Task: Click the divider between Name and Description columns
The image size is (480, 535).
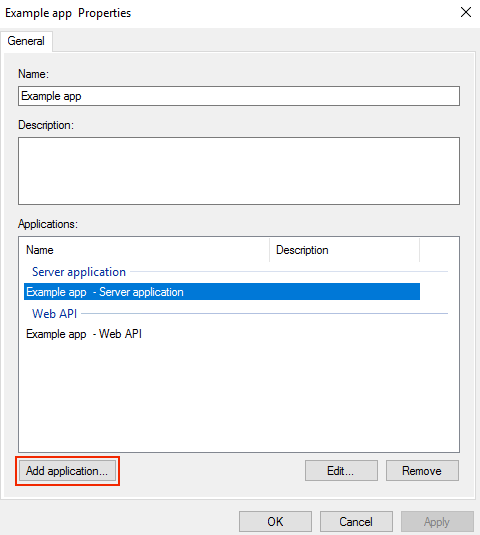Action: (x=270, y=250)
